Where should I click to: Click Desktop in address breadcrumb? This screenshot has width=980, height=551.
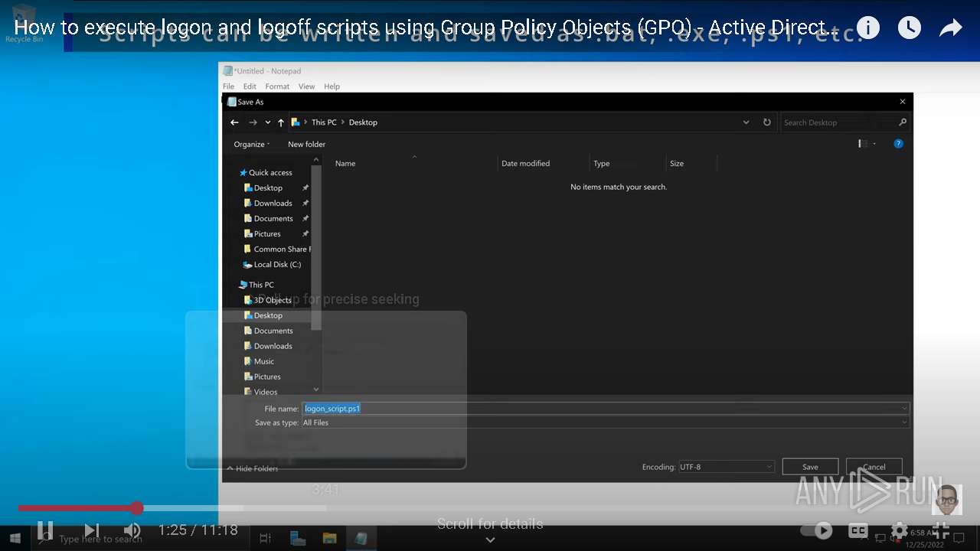click(x=363, y=122)
